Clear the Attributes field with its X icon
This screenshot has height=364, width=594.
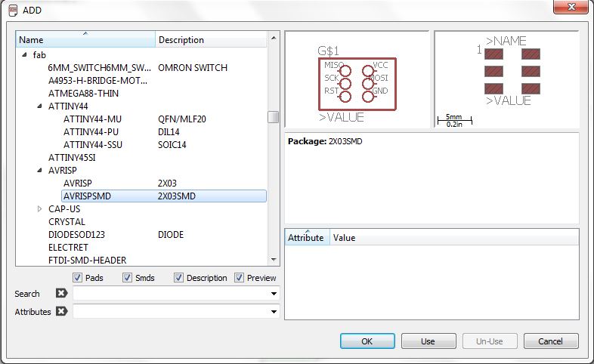tap(61, 311)
